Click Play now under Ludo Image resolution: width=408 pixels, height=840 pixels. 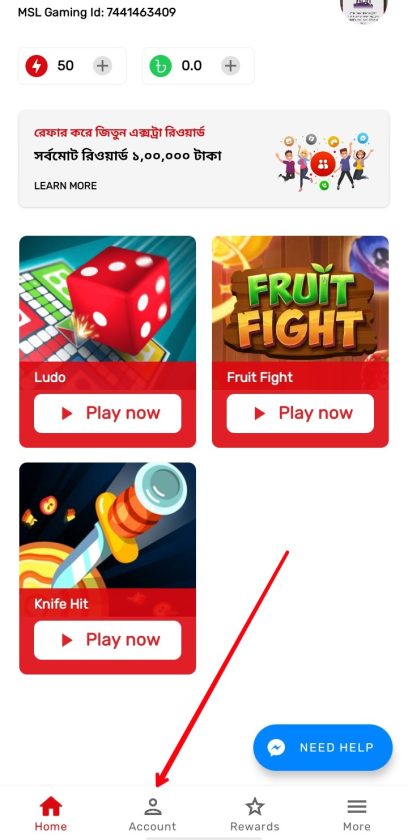pos(108,413)
